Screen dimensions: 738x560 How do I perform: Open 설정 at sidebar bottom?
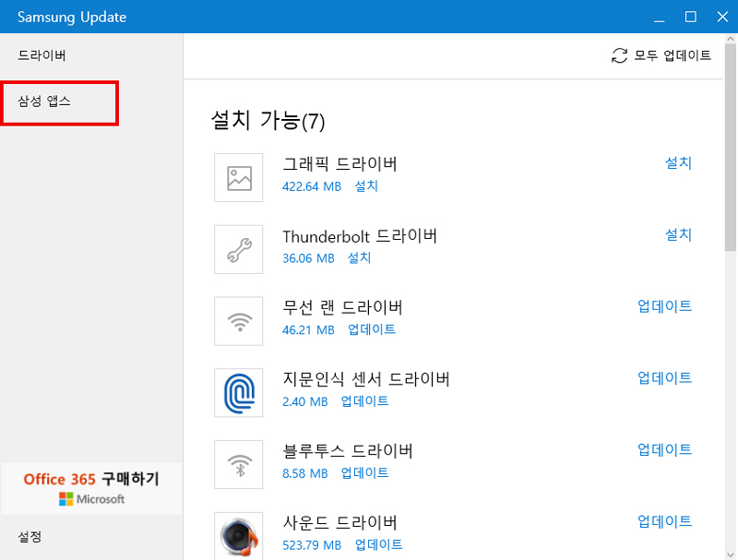click(30, 536)
